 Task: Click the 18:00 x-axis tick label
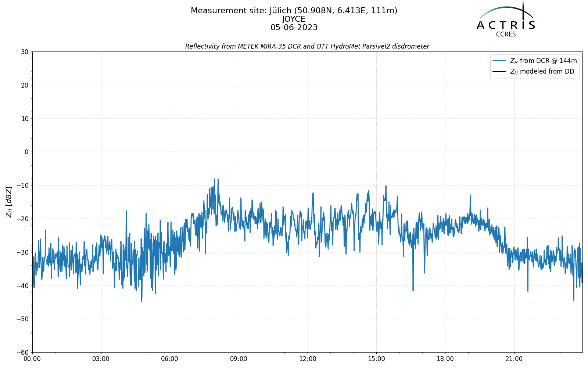pyautogui.click(x=445, y=359)
